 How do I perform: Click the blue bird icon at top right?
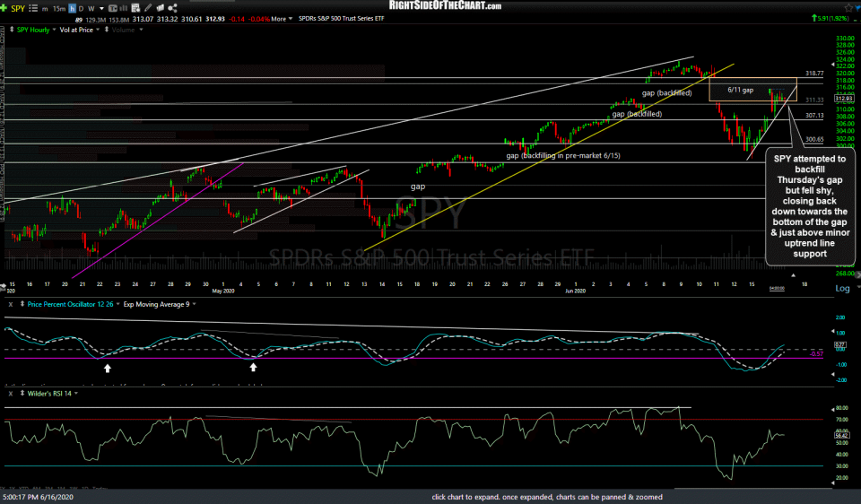(x=857, y=8)
